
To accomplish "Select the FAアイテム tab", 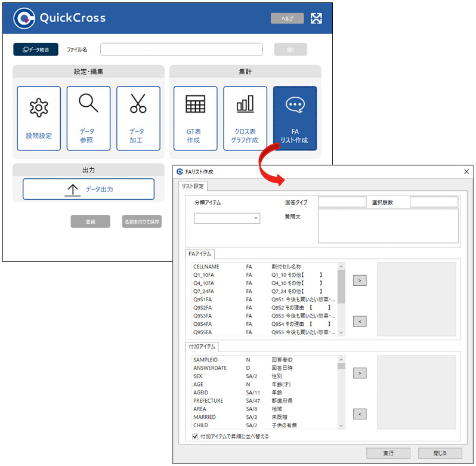I will point(200,254).
